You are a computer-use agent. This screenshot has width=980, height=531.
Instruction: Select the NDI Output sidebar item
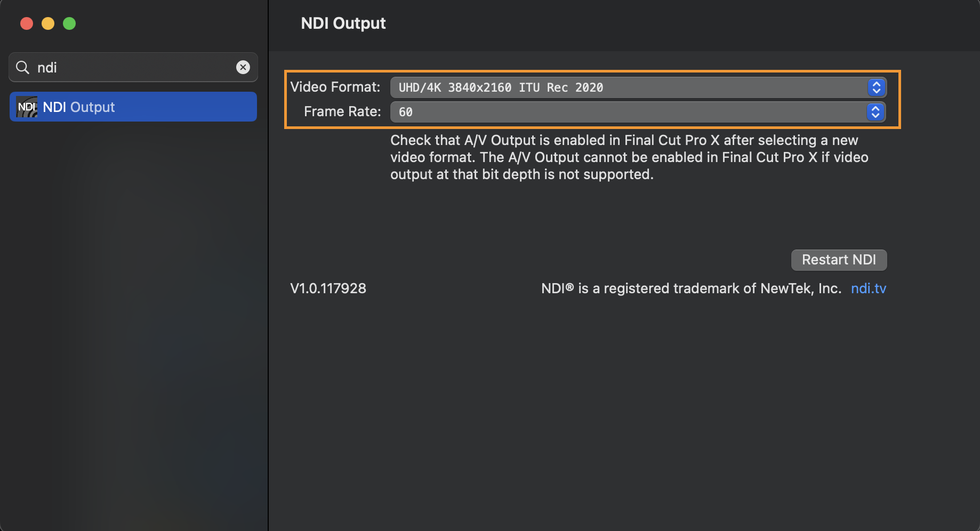point(133,107)
